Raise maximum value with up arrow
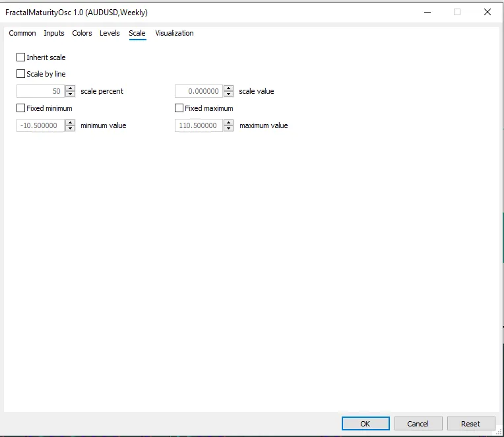The width and height of the screenshot is (504, 437). (x=228, y=123)
